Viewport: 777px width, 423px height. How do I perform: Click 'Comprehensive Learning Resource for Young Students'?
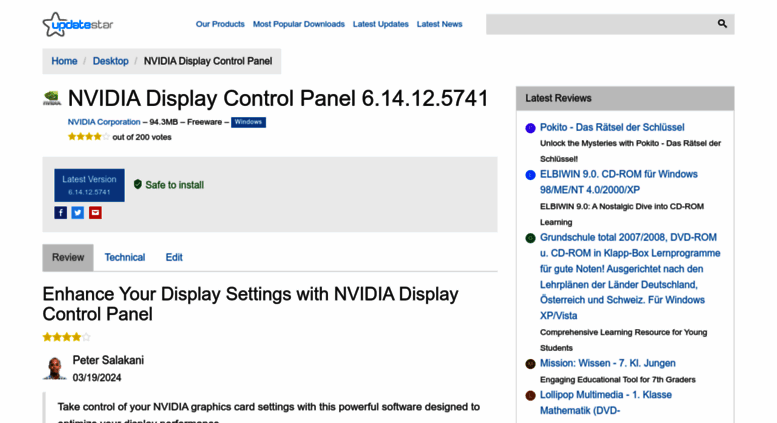tap(623, 340)
